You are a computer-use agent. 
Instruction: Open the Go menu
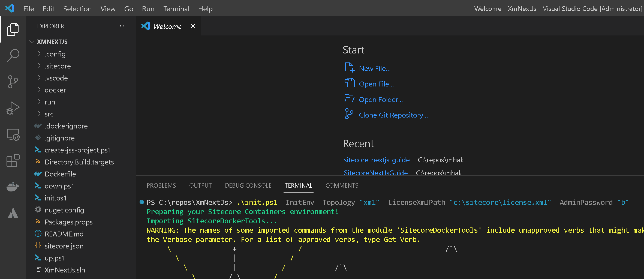(x=129, y=9)
